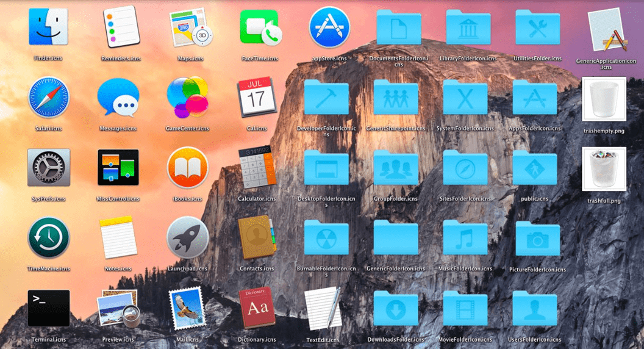Click the trashfull.png thumbnail

point(604,169)
